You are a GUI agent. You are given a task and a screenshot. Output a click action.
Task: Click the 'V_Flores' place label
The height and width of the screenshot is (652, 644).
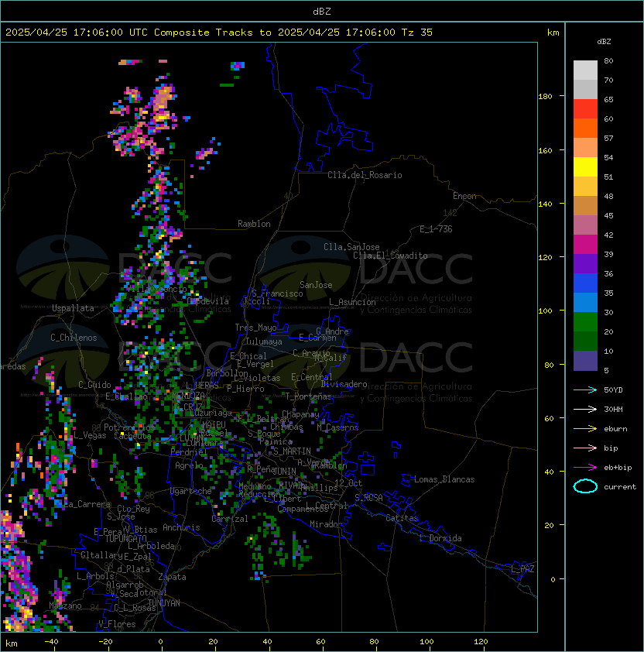117,624
